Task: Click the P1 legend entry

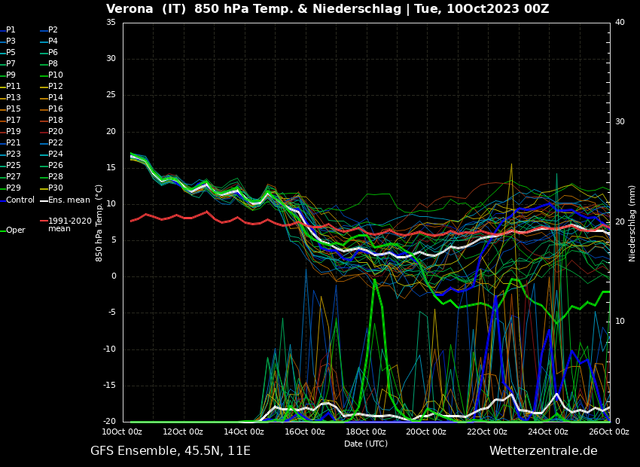Action: point(8,30)
